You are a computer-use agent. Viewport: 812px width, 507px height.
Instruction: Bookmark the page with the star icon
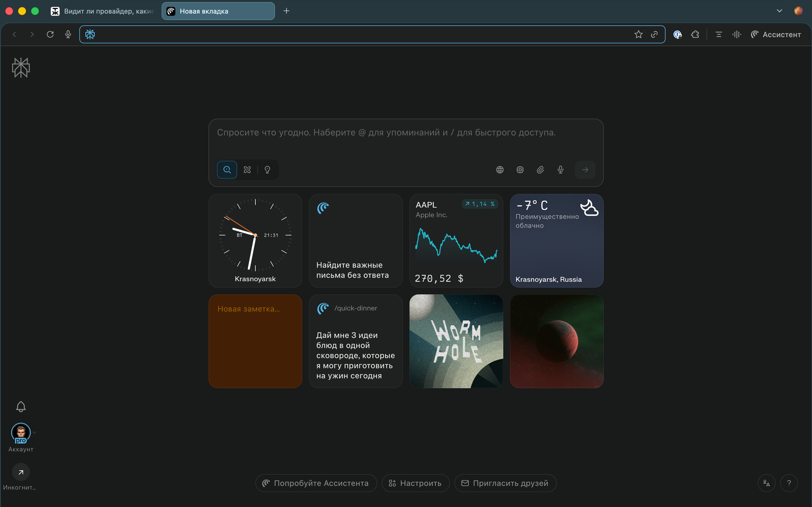(x=638, y=34)
